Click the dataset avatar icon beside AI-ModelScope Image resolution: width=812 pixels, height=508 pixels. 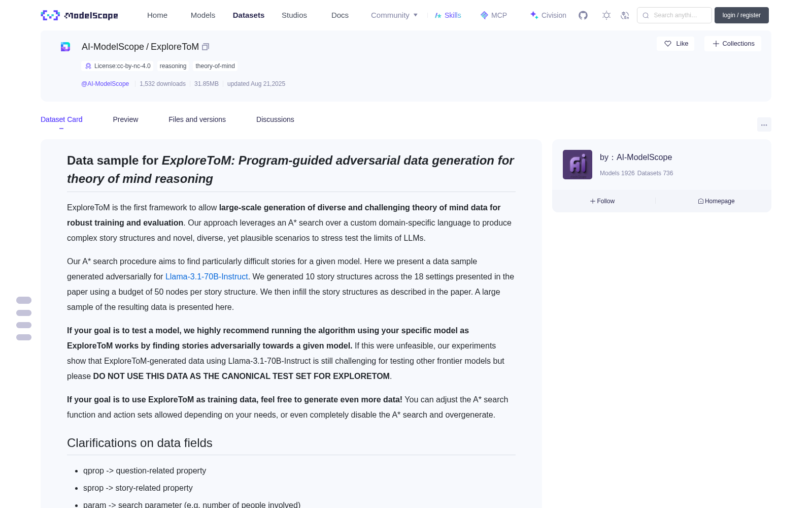click(65, 47)
